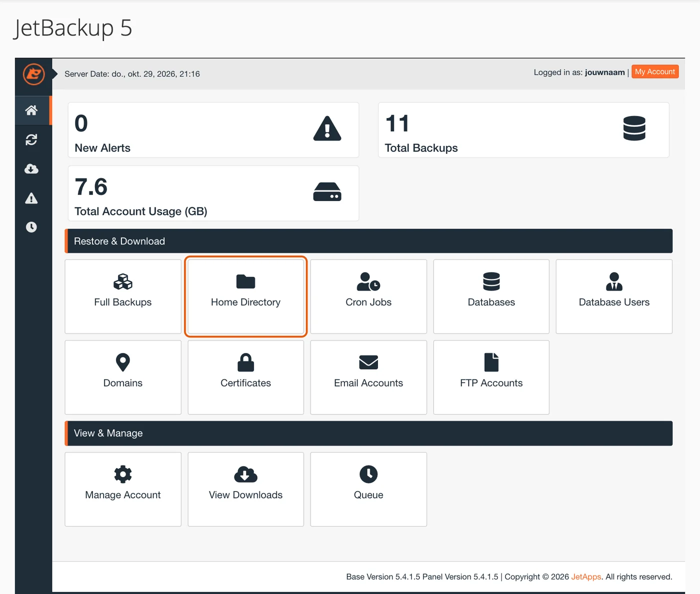Open the Certificates label

(x=245, y=383)
